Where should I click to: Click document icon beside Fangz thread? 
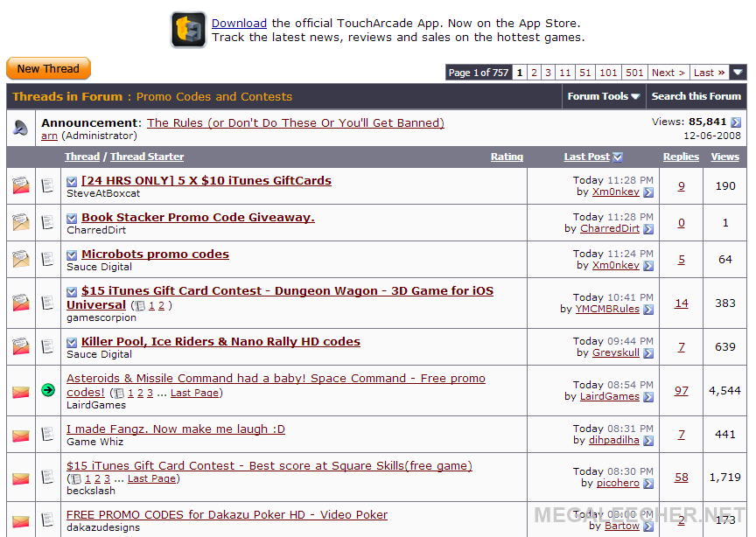coord(47,435)
